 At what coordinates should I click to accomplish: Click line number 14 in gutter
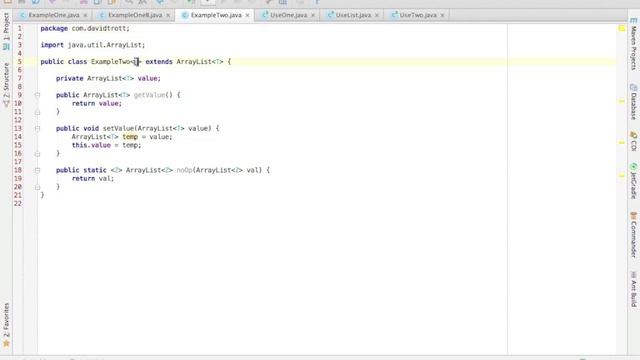(x=18, y=137)
